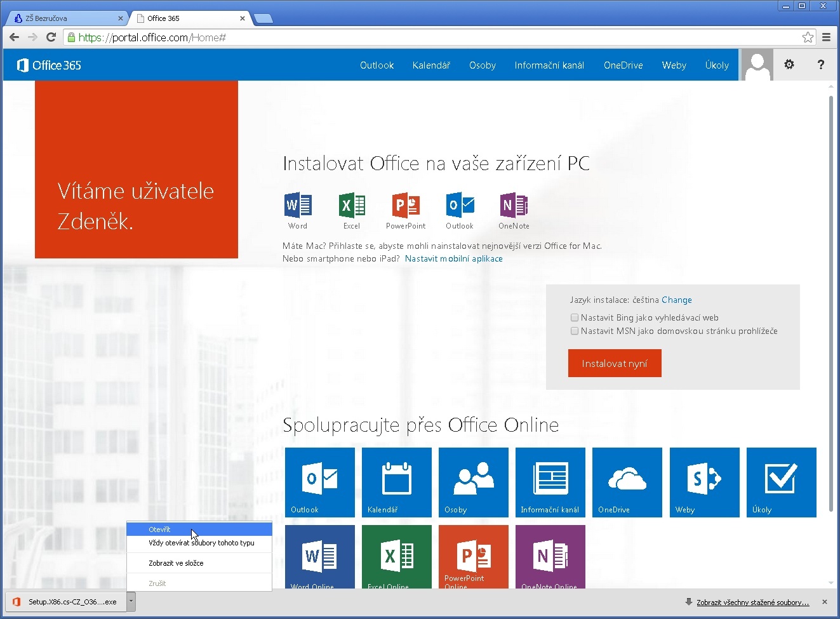
Task: Click the PowerPoint install icon
Action: 406,205
